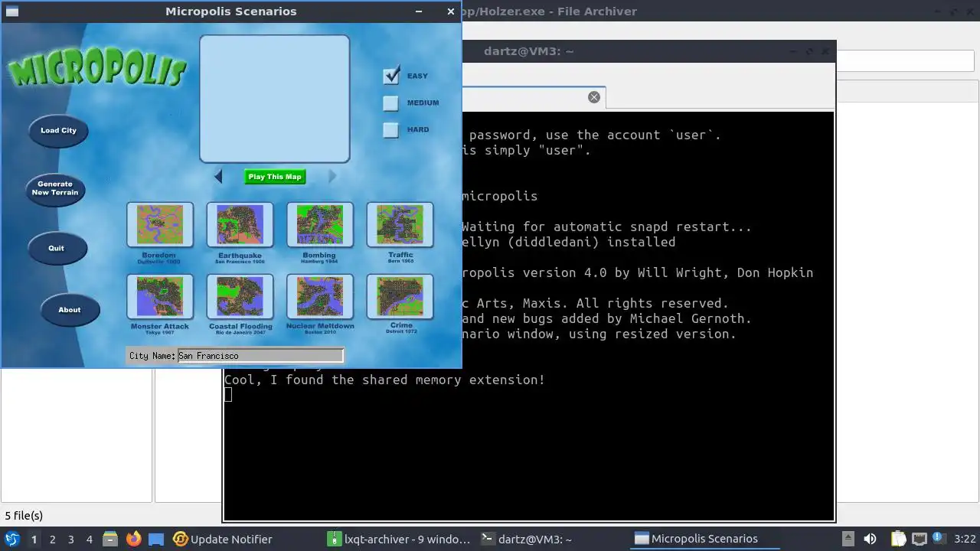Click inside the terminal output area

click(x=528, y=315)
